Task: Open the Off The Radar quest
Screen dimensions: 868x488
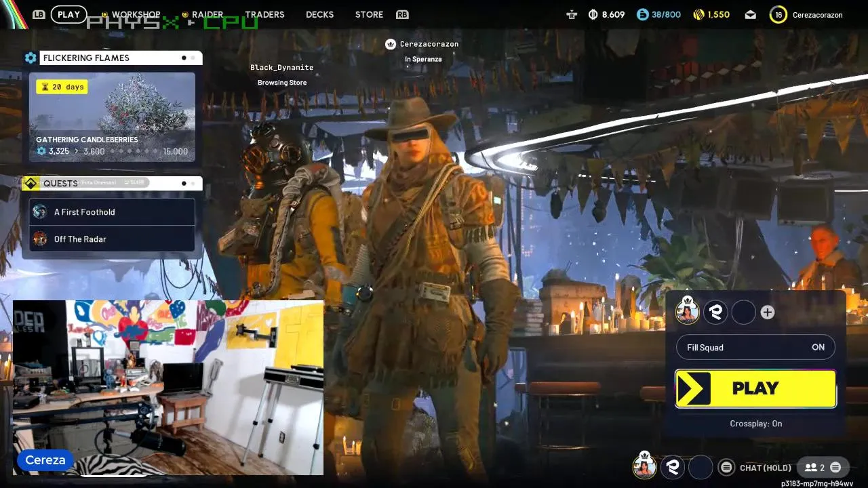Action: pyautogui.click(x=112, y=239)
